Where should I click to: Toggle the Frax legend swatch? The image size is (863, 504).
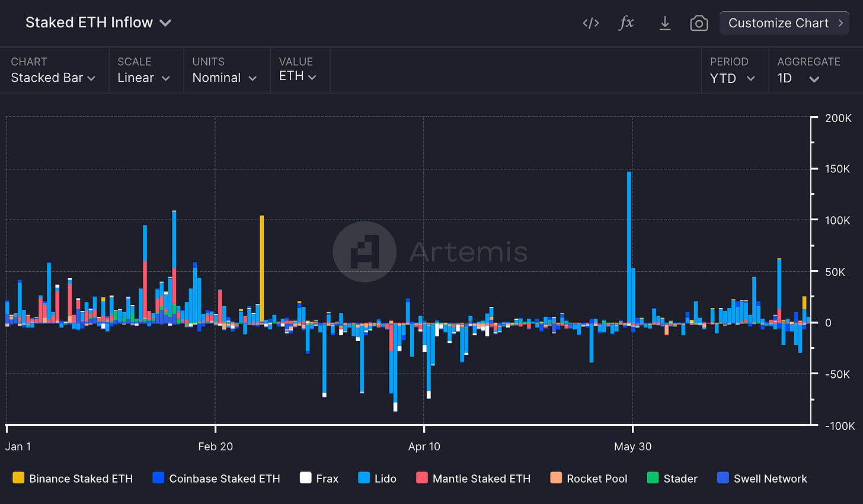pos(305,478)
